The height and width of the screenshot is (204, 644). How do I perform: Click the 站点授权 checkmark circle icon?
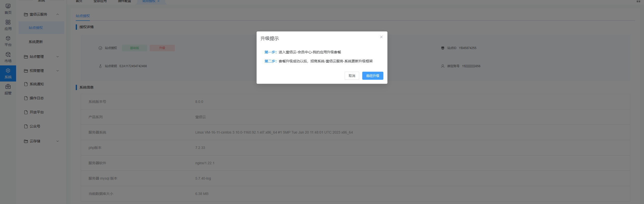[100, 48]
